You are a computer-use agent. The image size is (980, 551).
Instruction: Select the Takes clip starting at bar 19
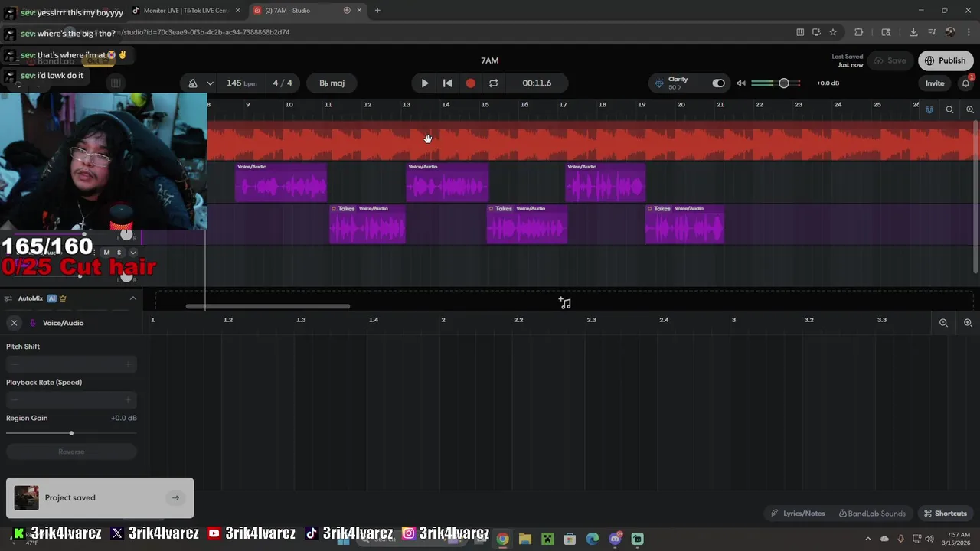pos(684,223)
